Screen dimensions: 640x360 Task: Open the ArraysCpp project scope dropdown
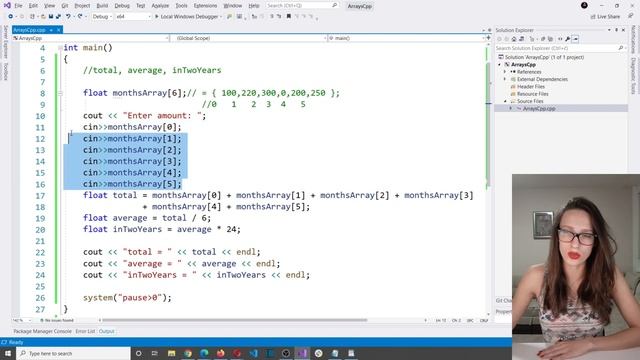click(x=91, y=38)
